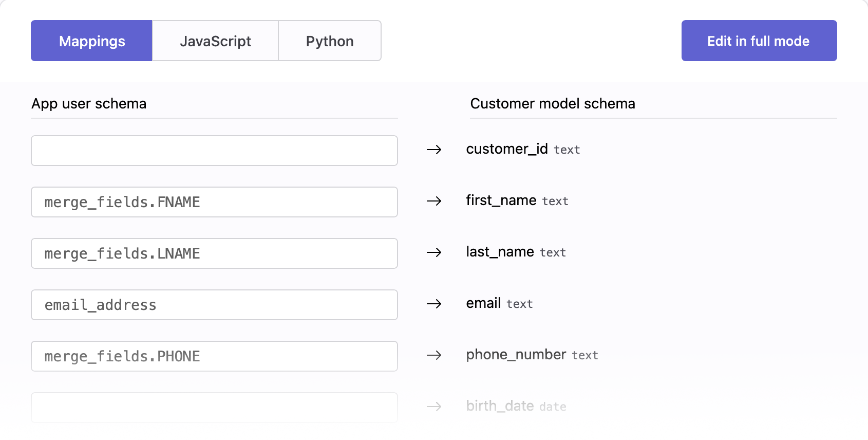Click the merge_fields.LNAME input field
868x440 pixels.
214,253
